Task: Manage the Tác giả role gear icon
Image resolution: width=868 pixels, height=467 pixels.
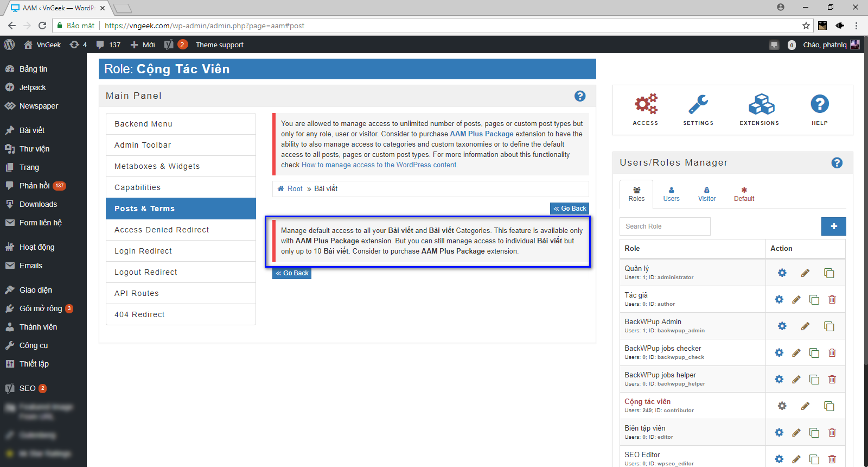Action: (779, 299)
